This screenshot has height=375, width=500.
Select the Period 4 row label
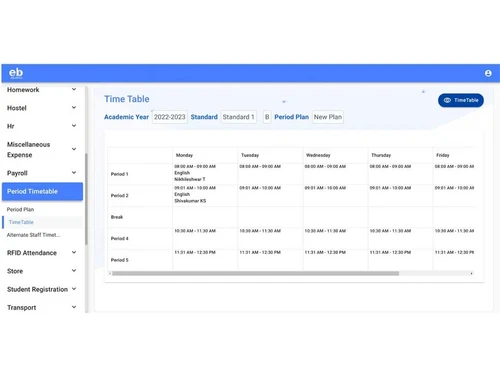119,239
